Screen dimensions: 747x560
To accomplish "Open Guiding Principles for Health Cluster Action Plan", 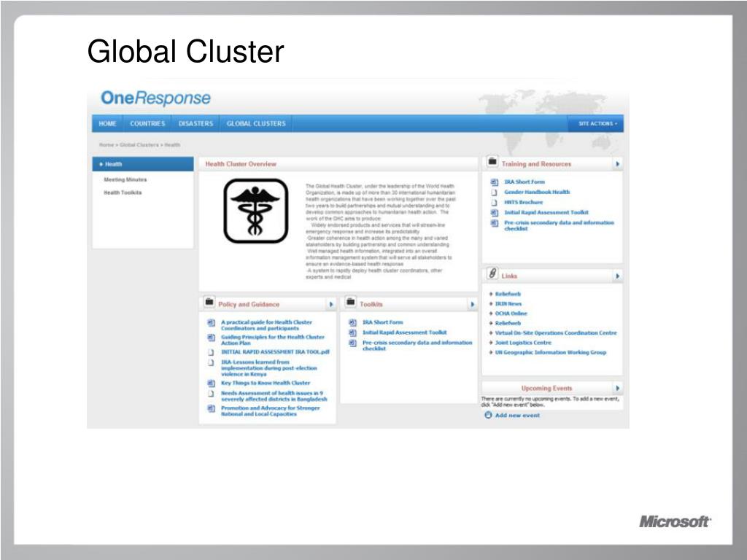I will point(273,340).
